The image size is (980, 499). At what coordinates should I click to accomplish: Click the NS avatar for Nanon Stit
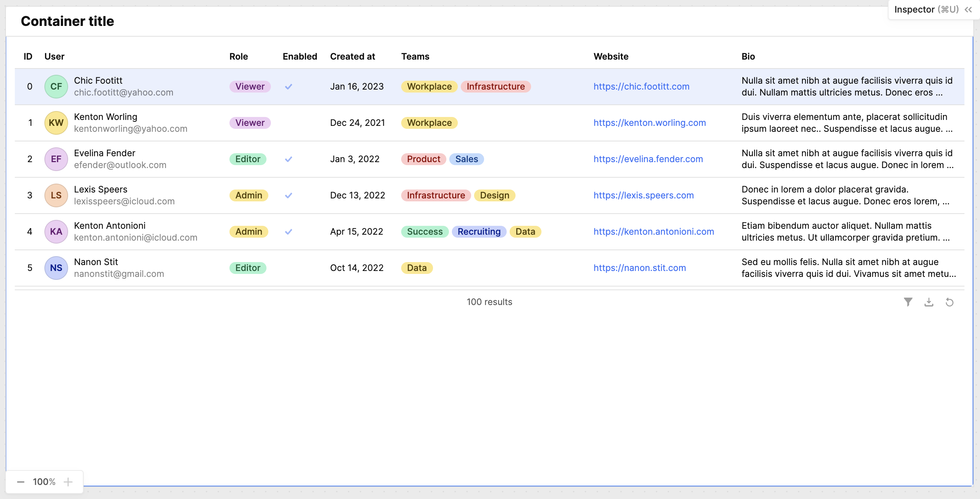click(x=56, y=268)
